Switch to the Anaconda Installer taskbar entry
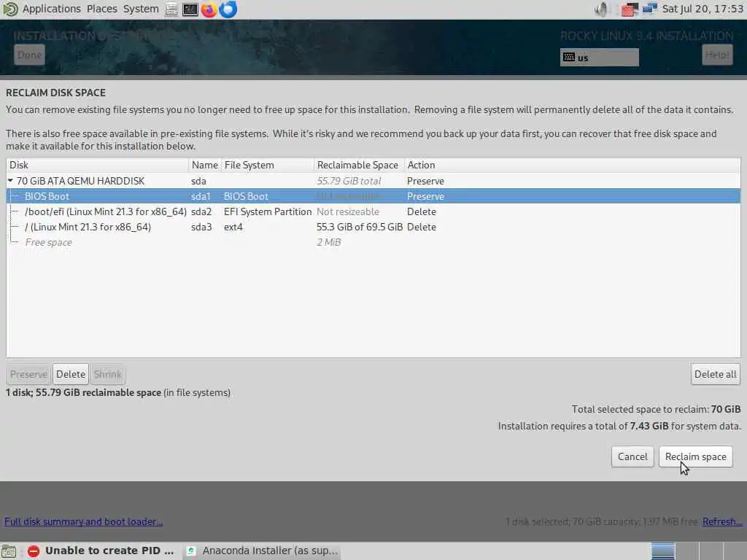This screenshot has width=747, height=560. point(262,551)
